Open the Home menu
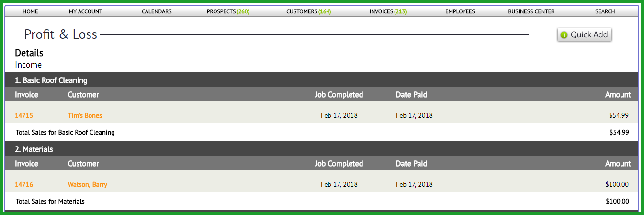This screenshot has width=644, height=215. [30, 11]
